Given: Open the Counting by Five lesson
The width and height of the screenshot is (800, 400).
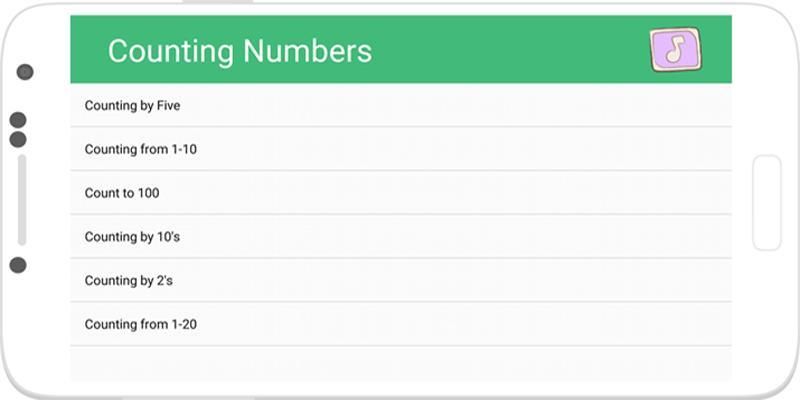Looking at the screenshot, I should pyautogui.click(x=133, y=105).
